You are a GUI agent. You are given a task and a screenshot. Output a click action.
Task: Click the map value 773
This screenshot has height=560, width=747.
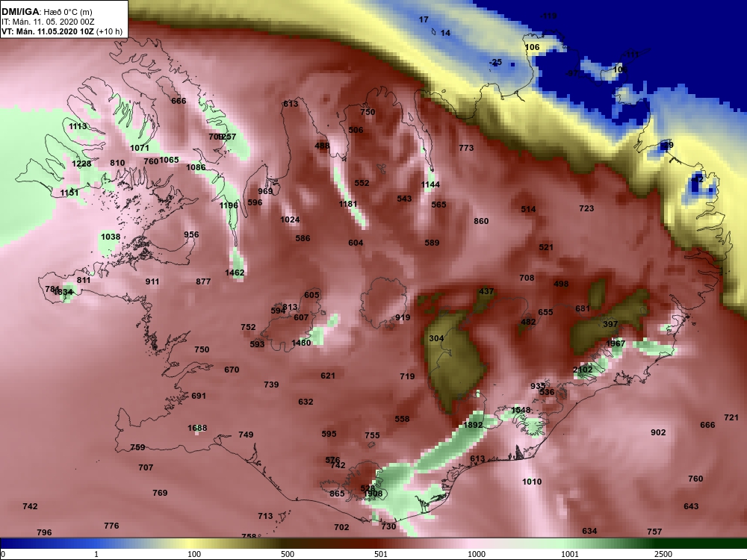[x=466, y=148]
